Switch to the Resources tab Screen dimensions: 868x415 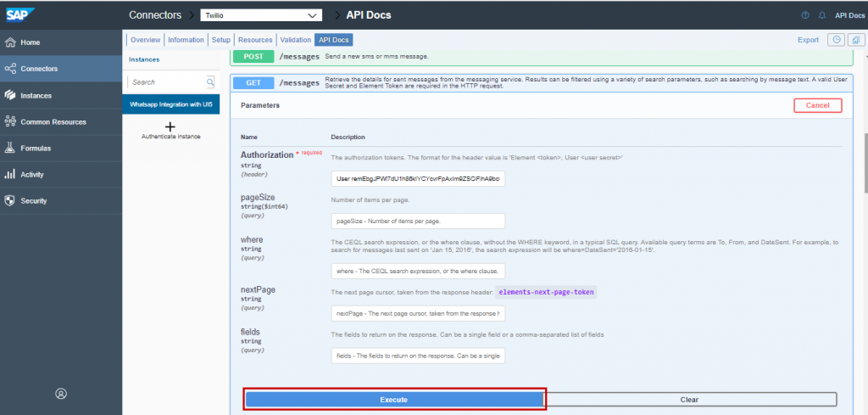click(x=255, y=40)
